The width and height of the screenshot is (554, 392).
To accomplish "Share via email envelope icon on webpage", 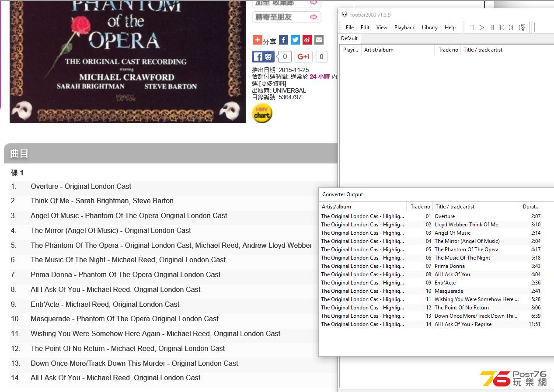I will (x=319, y=40).
